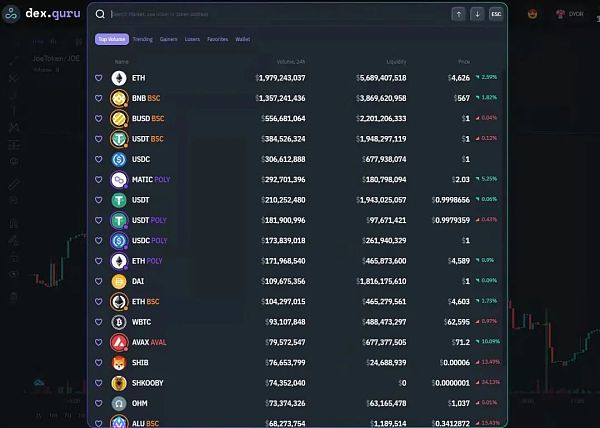Click the JoeToken/JOE pair title in background chart
The image size is (600, 428).
(56, 59)
